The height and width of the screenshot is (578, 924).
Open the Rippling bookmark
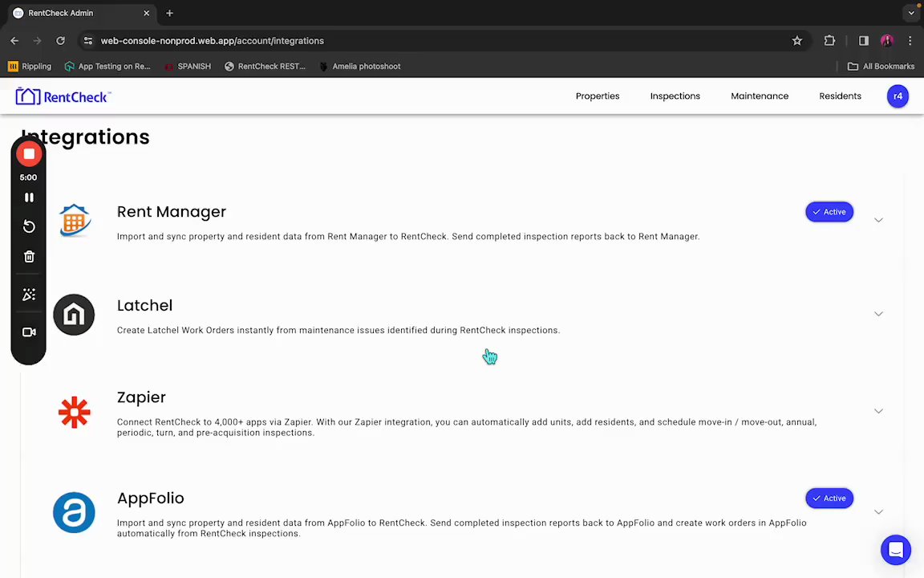coord(30,66)
